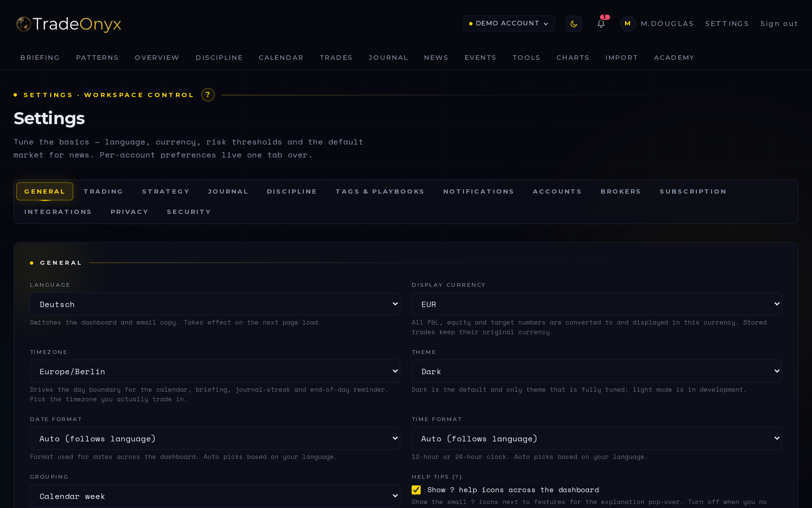Image resolution: width=812 pixels, height=508 pixels.
Task: Click Sign out
Action: click(779, 24)
